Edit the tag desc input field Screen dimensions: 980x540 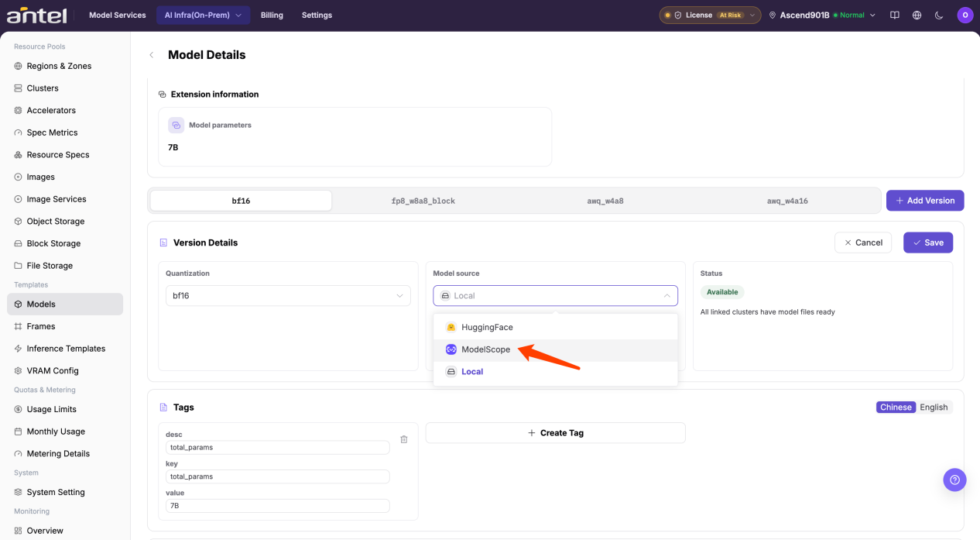pyautogui.click(x=277, y=447)
